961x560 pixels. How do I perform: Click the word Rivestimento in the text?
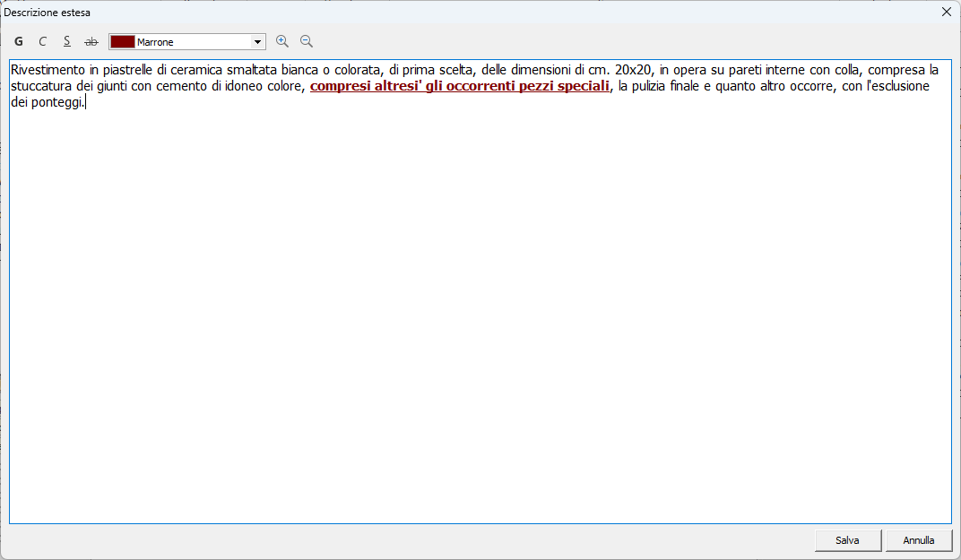click(48, 70)
